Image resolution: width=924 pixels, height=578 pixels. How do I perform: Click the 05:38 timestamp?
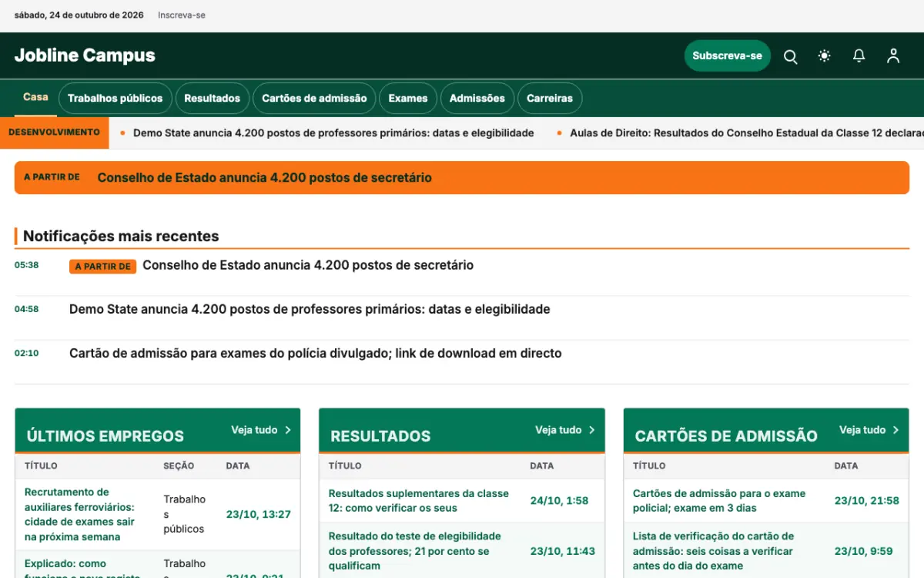[26, 265]
